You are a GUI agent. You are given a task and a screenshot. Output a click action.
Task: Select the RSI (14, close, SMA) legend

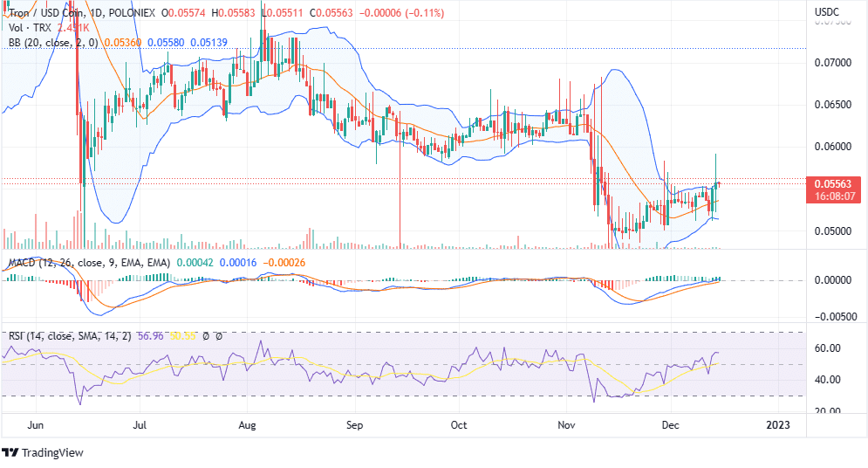pos(70,335)
